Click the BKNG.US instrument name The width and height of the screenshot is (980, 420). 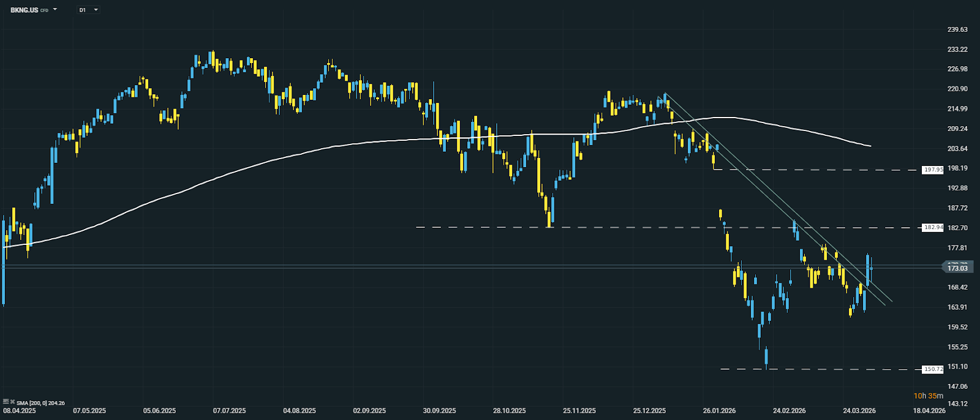tap(24, 10)
